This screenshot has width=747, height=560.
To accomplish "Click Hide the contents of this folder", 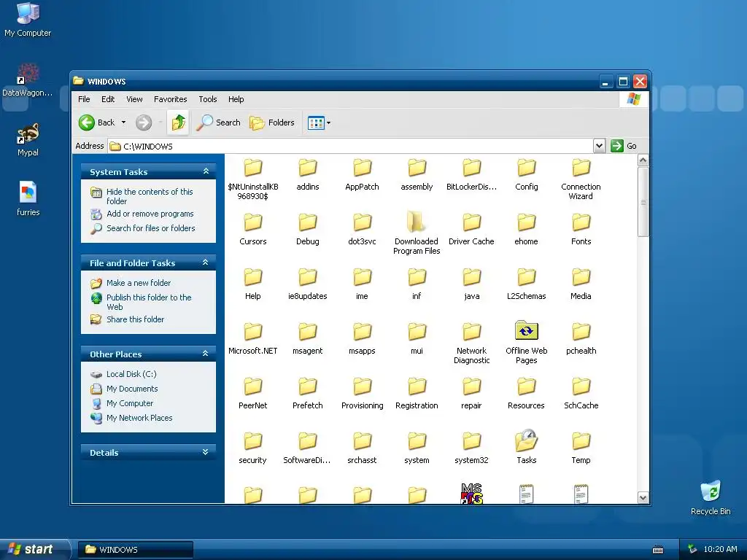I will [149, 196].
